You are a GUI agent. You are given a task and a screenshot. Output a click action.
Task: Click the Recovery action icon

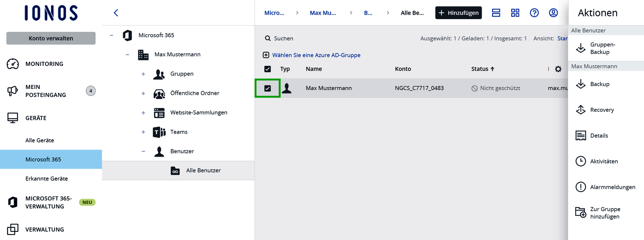tap(581, 110)
